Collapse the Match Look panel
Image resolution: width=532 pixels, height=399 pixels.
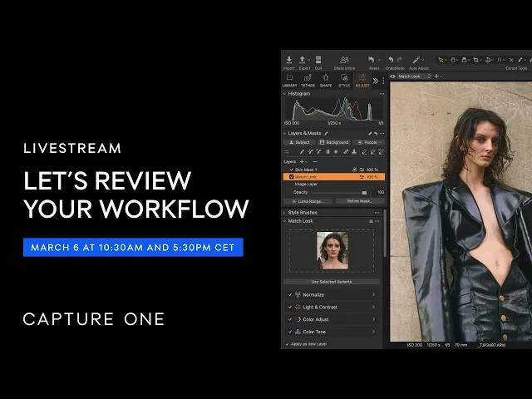(284, 221)
